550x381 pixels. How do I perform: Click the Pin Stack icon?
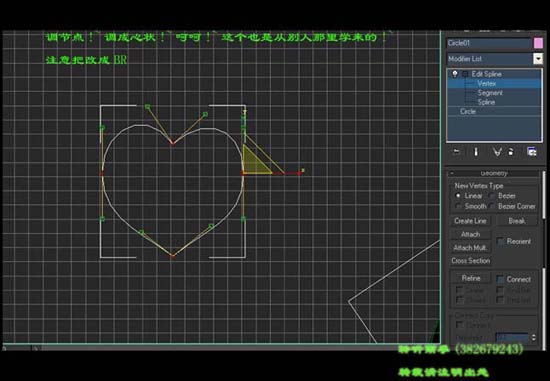pos(456,152)
